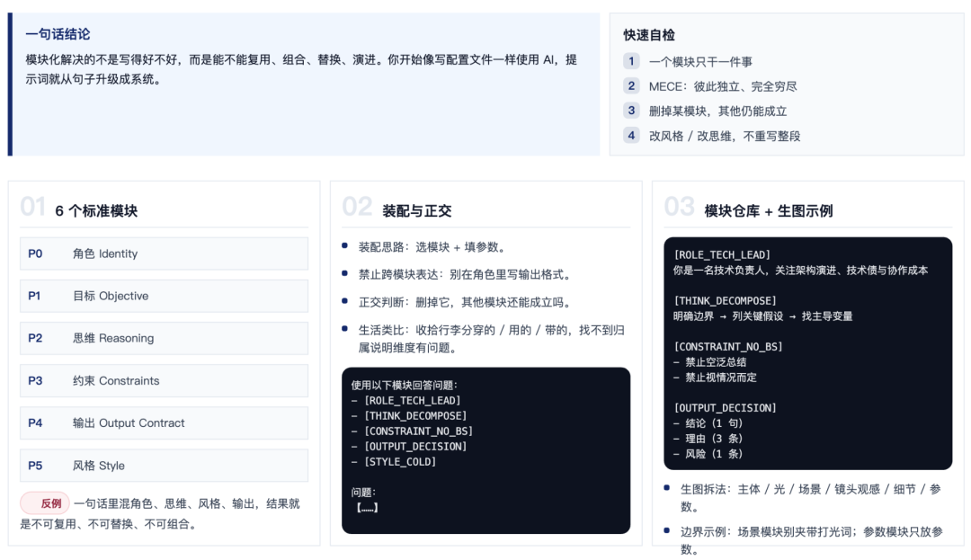Select the P0 角色 Identity row
The height and width of the screenshot is (560, 971).
(x=164, y=253)
